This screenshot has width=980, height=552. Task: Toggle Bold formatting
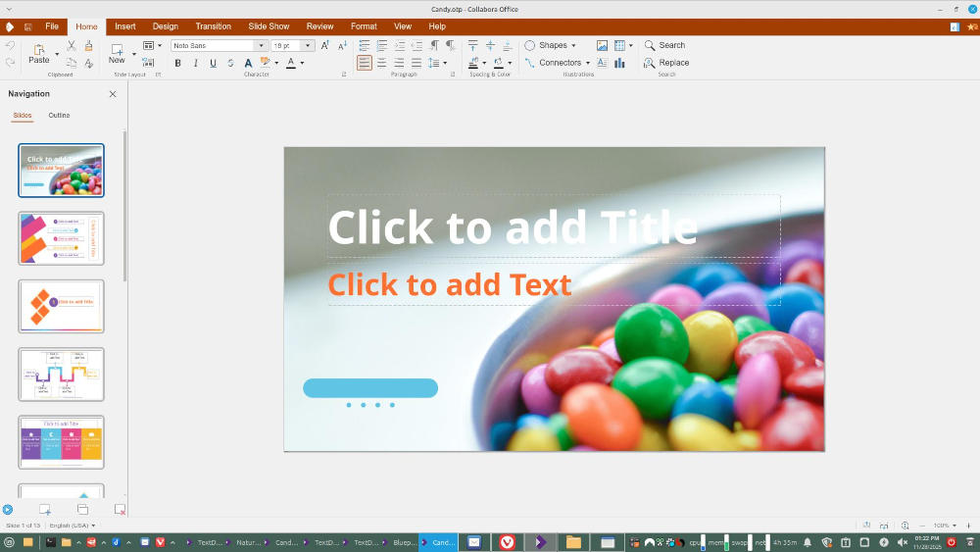[177, 63]
